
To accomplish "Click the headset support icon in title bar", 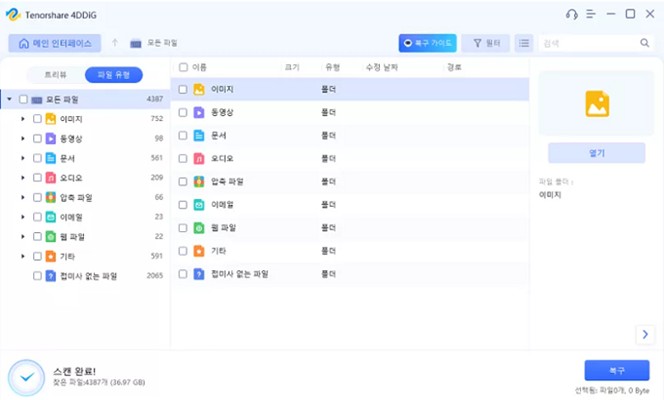I will 571,14.
